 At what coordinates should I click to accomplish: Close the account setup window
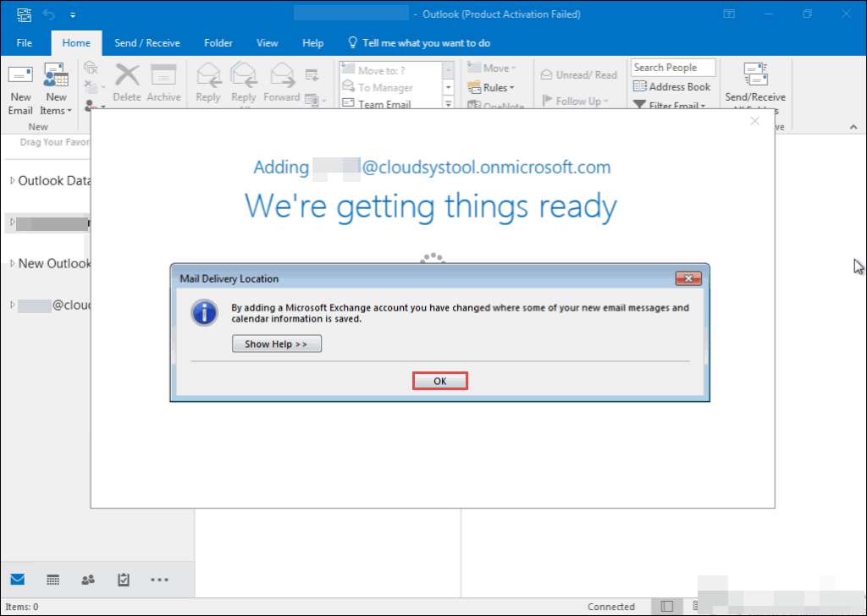pyautogui.click(x=754, y=121)
